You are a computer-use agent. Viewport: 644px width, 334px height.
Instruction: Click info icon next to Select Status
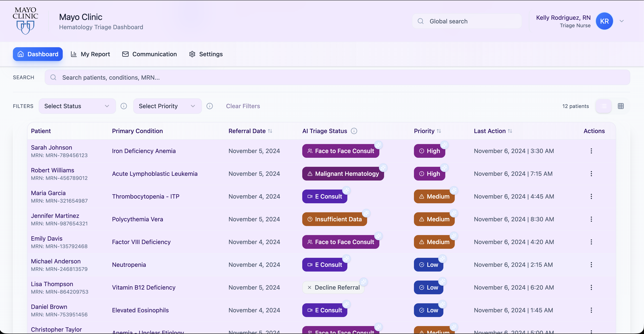(x=124, y=106)
